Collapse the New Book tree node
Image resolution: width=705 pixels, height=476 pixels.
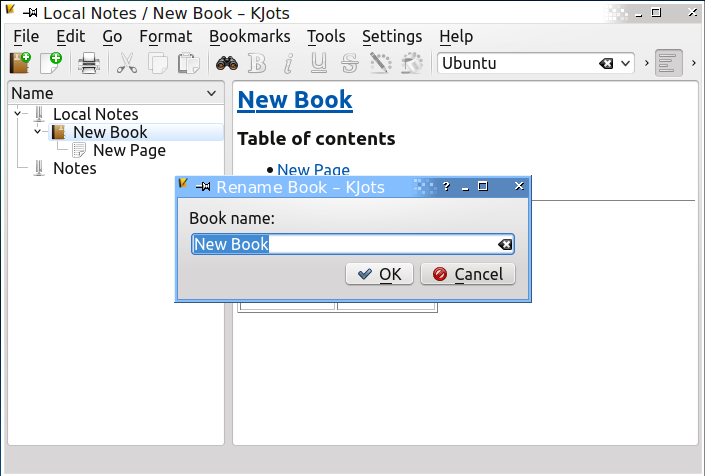pos(38,131)
